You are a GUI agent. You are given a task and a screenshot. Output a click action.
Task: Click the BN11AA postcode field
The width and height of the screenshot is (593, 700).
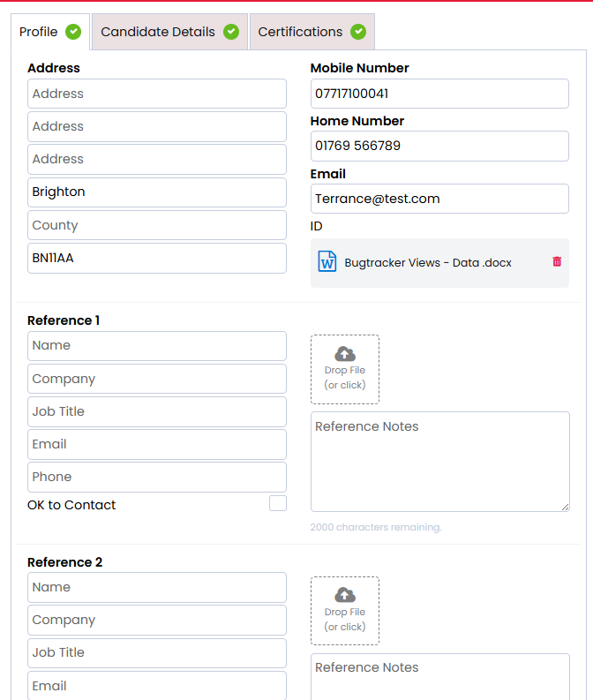click(x=157, y=258)
